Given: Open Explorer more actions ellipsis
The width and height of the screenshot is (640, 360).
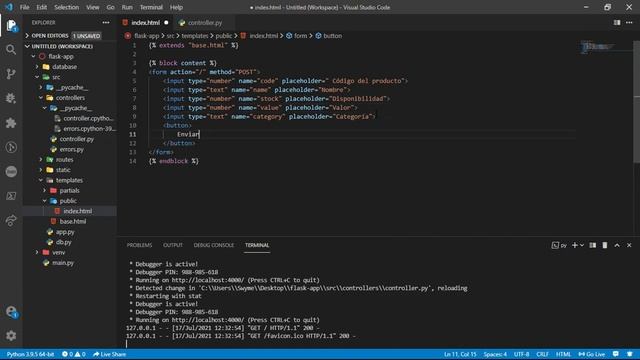Looking at the screenshot, I should pos(106,22).
